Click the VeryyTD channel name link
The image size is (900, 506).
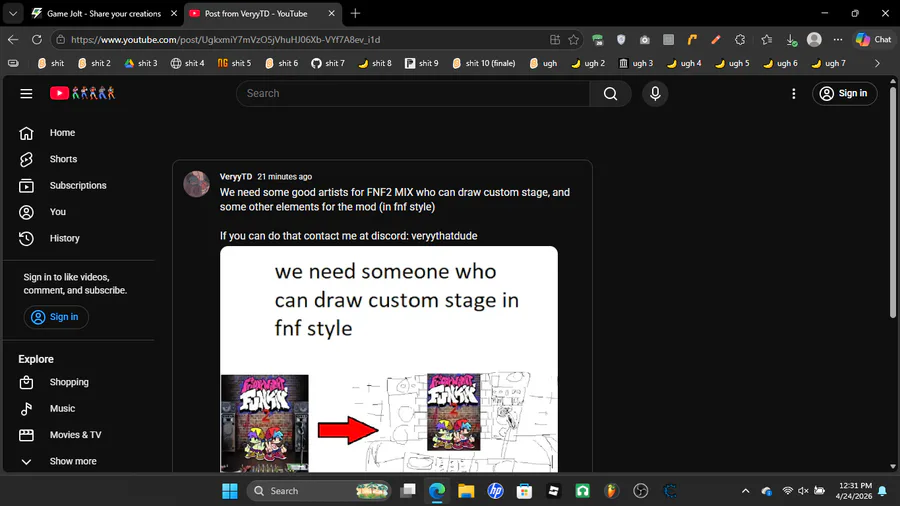pyautogui.click(x=235, y=177)
